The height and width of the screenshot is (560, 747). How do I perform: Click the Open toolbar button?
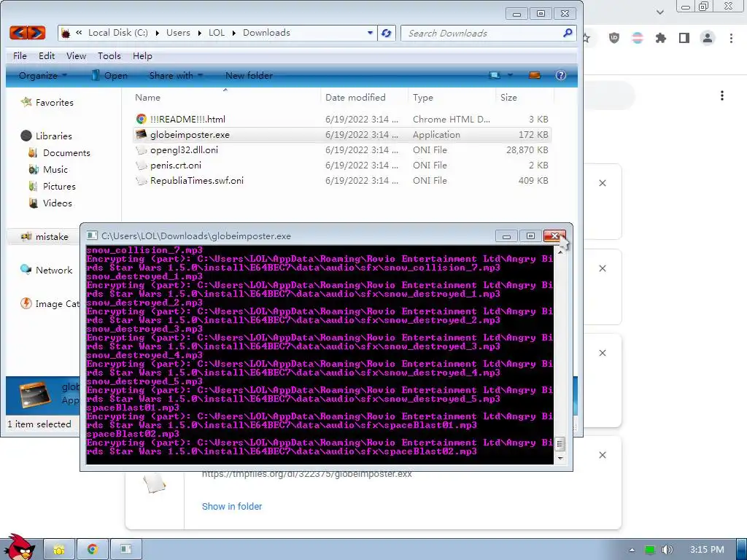[109, 75]
